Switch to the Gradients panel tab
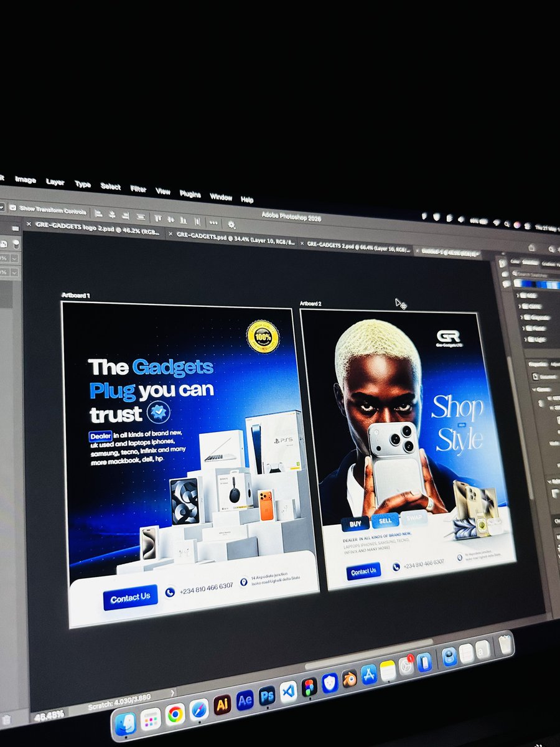Viewport: 560px width, 747px height. click(551, 264)
